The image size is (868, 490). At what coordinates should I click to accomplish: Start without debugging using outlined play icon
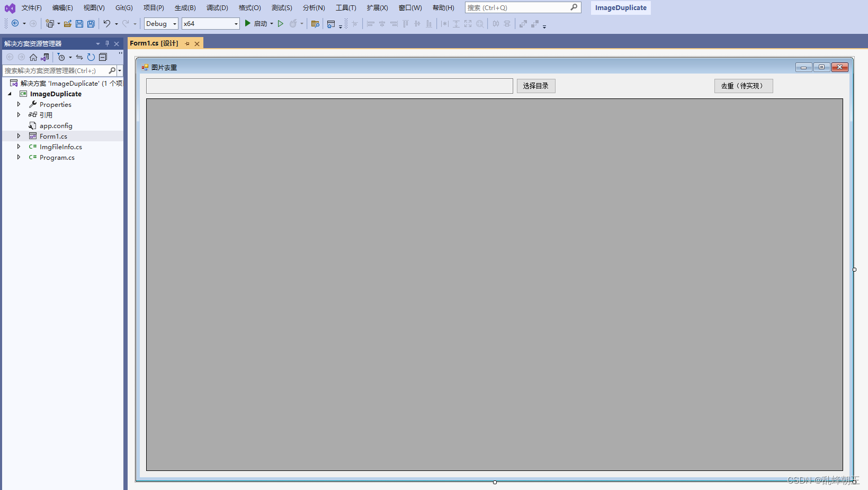pyautogui.click(x=281, y=23)
